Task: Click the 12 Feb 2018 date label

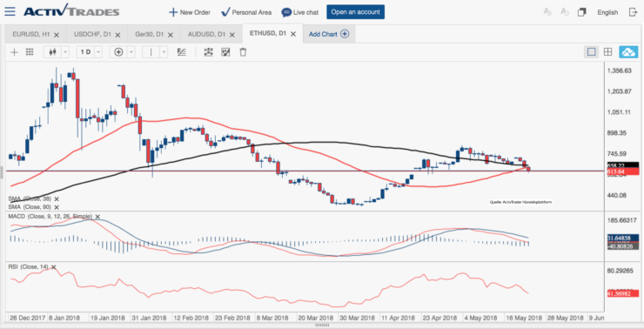Action: click(x=191, y=319)
